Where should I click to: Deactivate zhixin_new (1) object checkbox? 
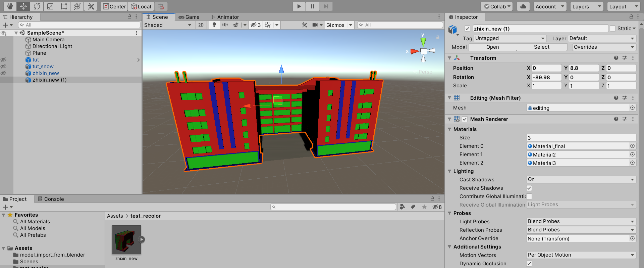467,29
